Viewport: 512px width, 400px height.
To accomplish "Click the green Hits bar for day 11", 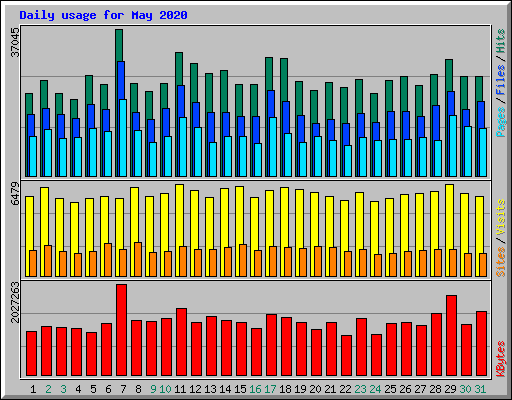I will click(x=179, y=68).
